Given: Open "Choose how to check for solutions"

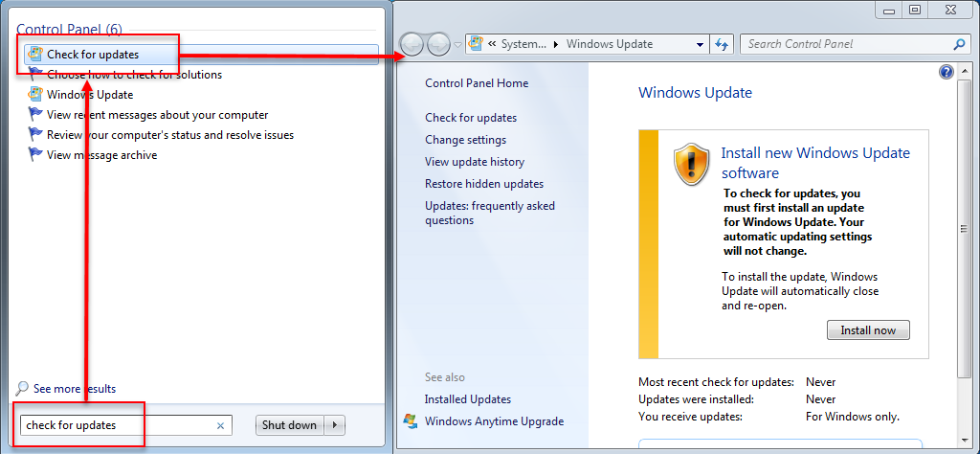Looking at the screenshot, I should tap(134, 75).
